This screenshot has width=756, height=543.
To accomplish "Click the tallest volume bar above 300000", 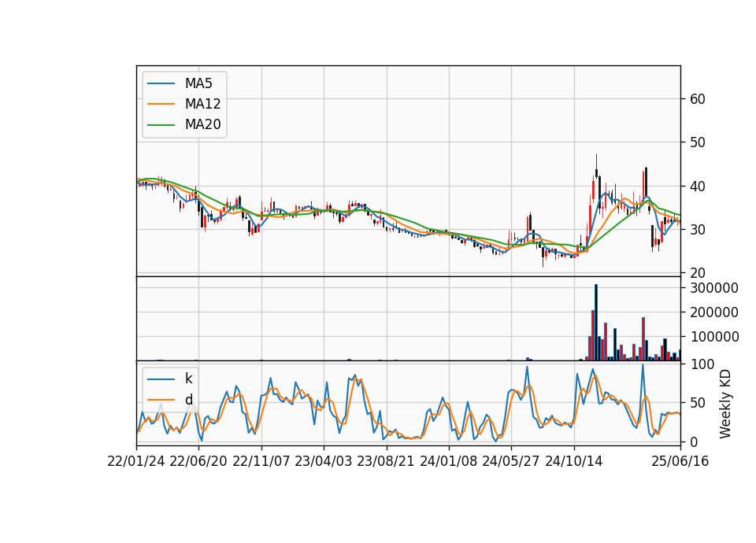I will point(596,323).
